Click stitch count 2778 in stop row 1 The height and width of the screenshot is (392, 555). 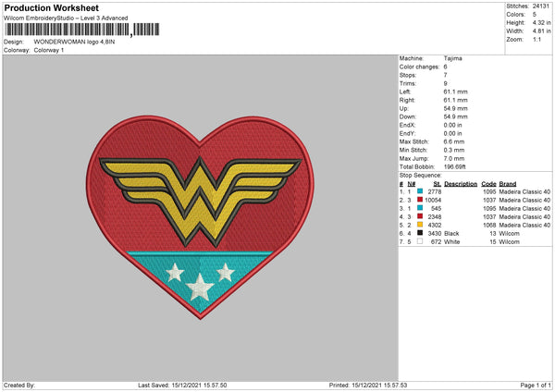coord(435,191)
